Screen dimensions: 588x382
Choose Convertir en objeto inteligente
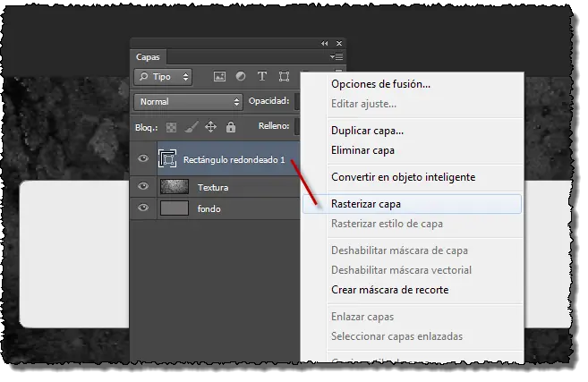pyautogui.click(x=403, y=177)
